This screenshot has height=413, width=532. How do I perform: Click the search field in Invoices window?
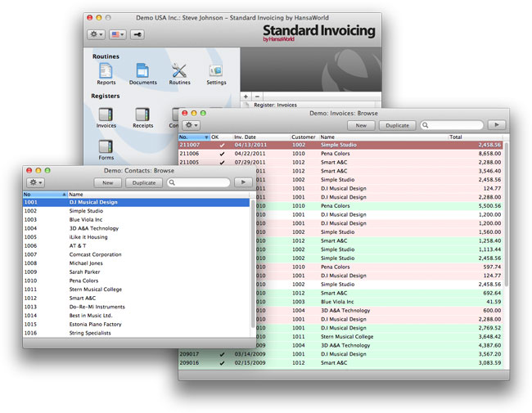452,125
